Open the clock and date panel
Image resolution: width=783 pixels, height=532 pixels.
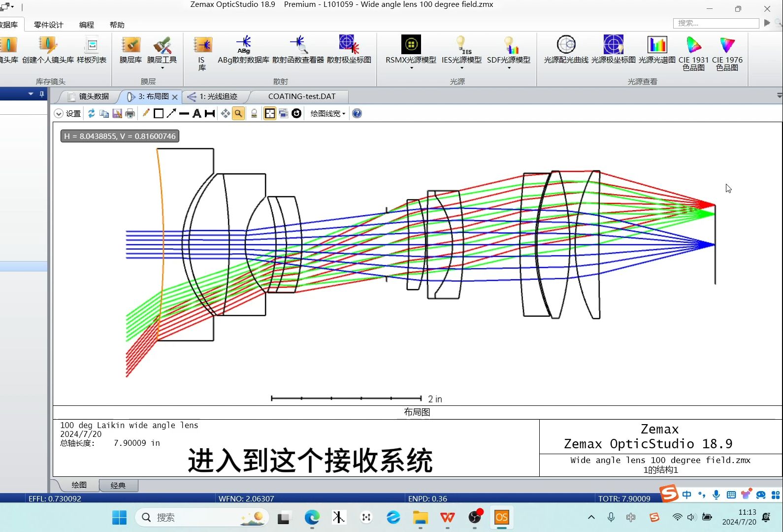[739, 517]
